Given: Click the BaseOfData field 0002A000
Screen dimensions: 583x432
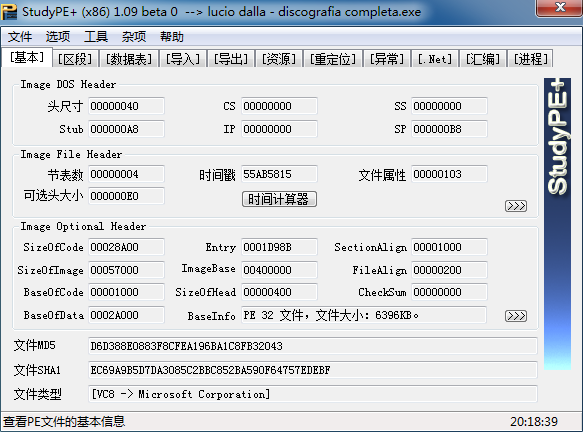Looking at the screenshot, I should 126,315.
